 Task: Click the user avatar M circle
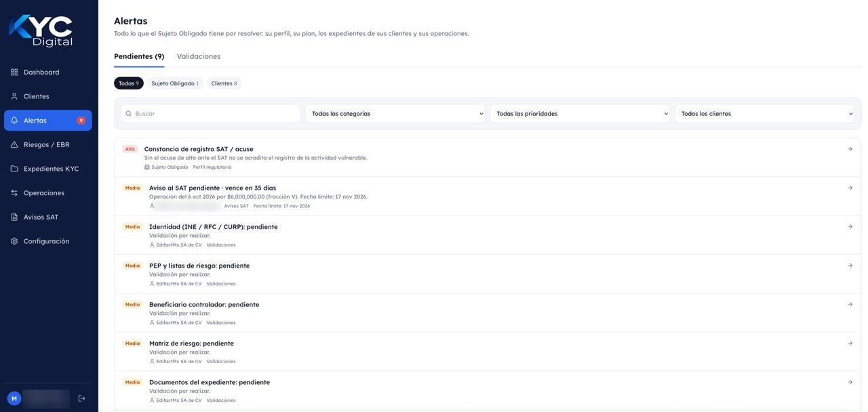coord(14,398)
